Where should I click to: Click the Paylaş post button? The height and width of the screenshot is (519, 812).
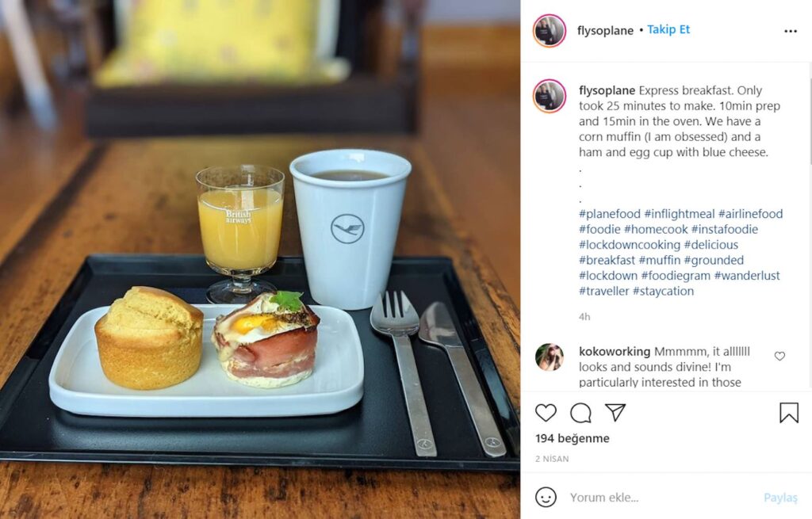click(780, 498)
